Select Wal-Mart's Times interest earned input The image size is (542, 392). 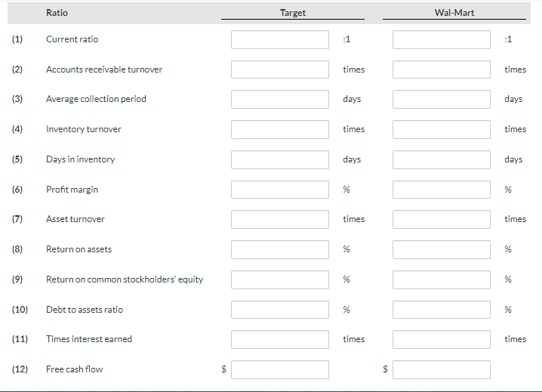[x=442, y=339]
